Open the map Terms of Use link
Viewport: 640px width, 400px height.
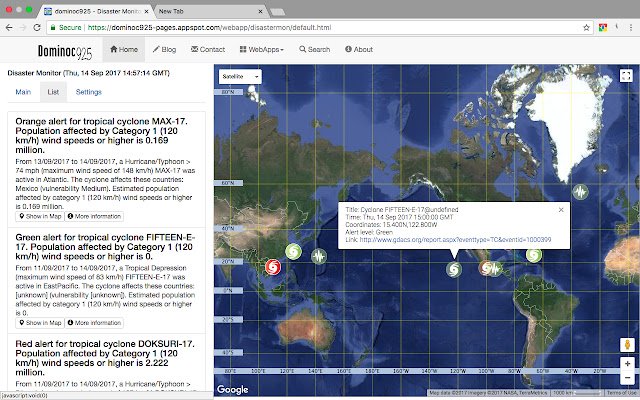pyautogui.click(x=621, y=393)
